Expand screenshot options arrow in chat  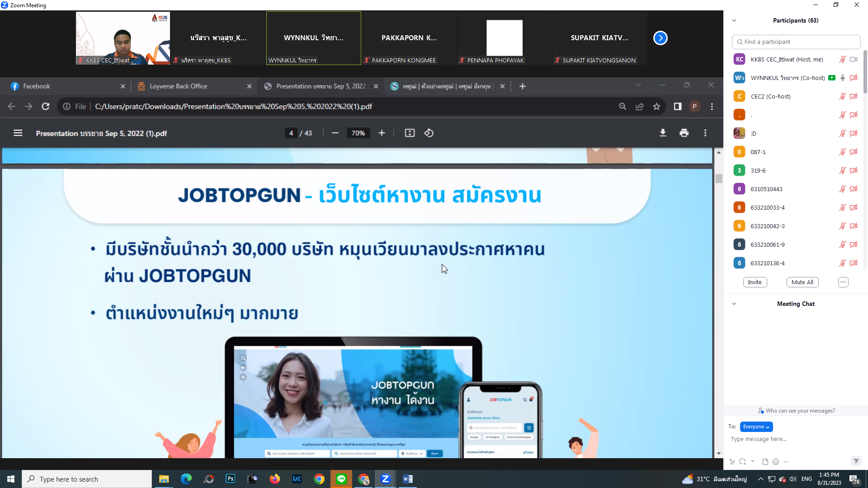[753, 461]
